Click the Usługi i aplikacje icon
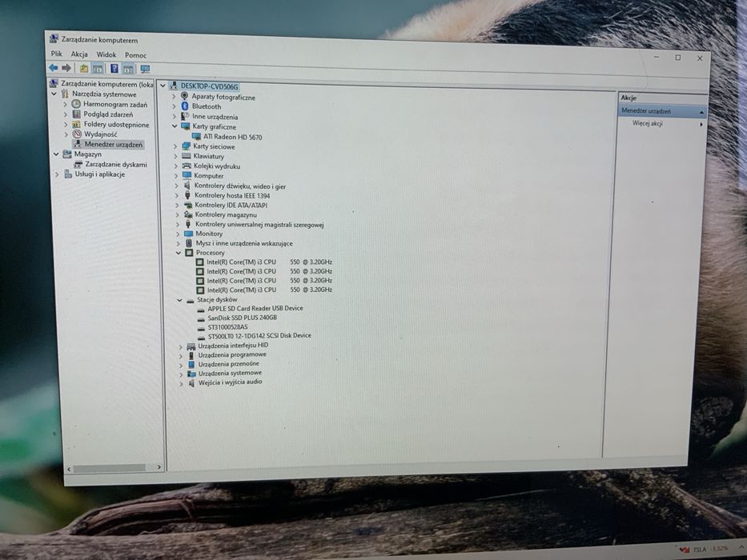Image resolution: width=747 pixels, height=560 pixels. click(x=67, y=174)
